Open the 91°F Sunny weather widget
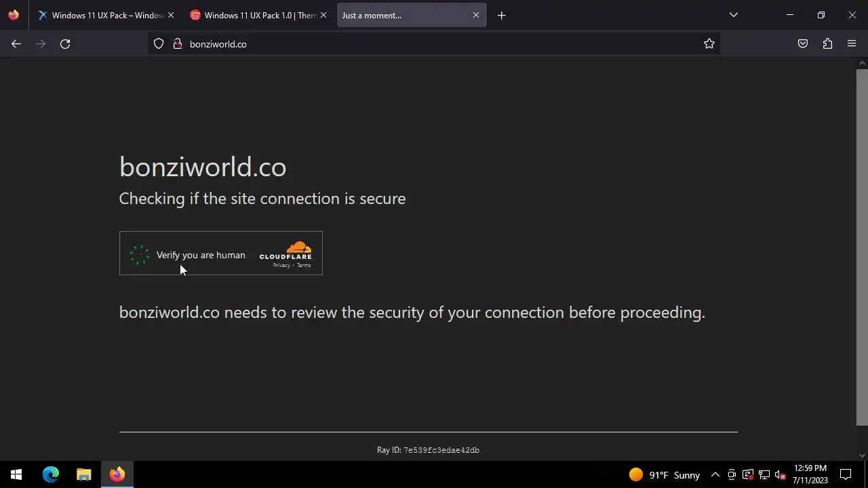 click(x=665, y=475)
